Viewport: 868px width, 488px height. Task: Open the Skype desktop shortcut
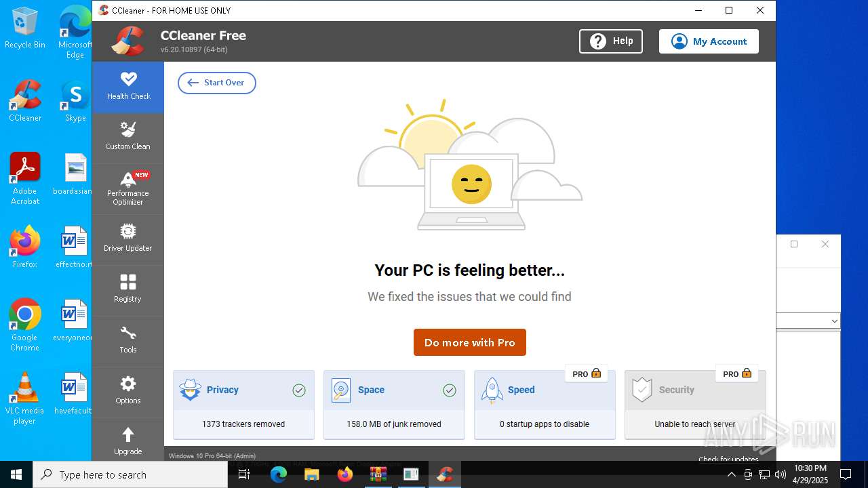click(x=75, y=101)
